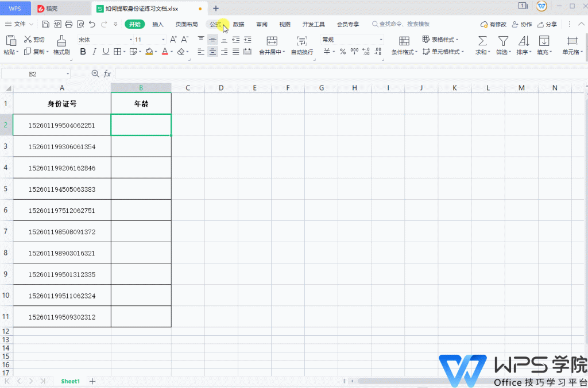Expand the 粘贴 paste options arrow
The width and height of the screenshot is (588, 388).
point(17,52)
